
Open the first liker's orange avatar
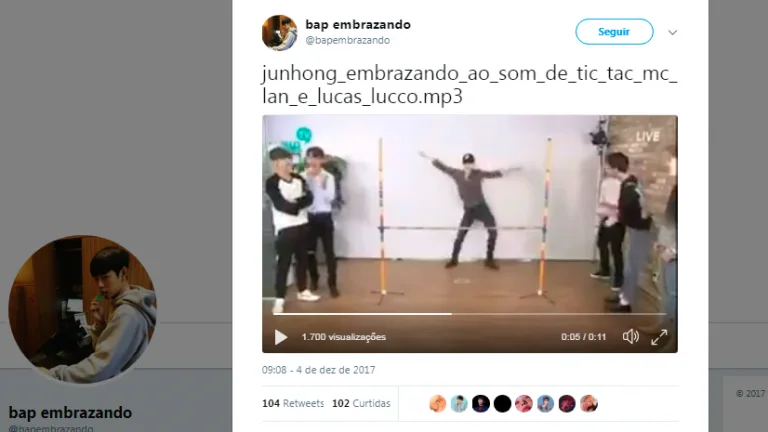click(x=438, y=404)
